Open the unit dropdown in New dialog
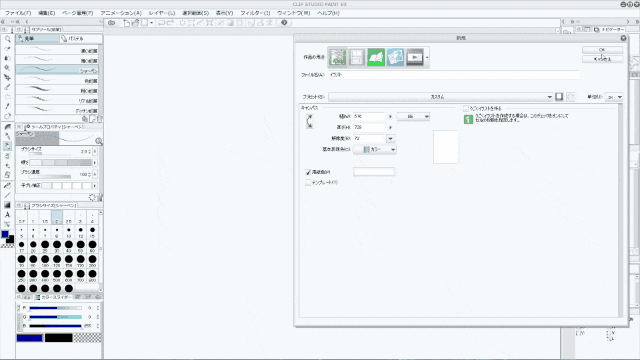This screenshot has width=640, height=360. pyautogui.click(x=614, y=97)
